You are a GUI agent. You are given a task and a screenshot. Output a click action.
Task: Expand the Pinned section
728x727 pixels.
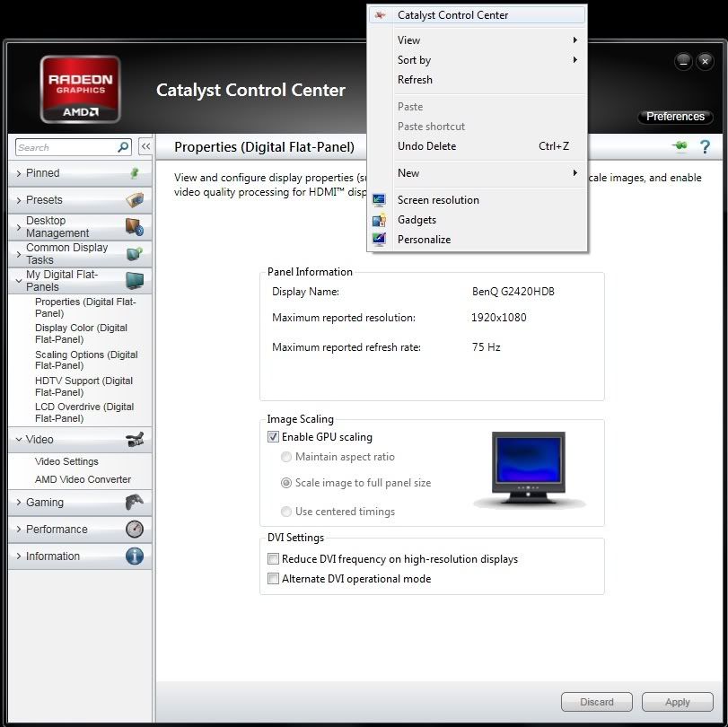point(80,173)
